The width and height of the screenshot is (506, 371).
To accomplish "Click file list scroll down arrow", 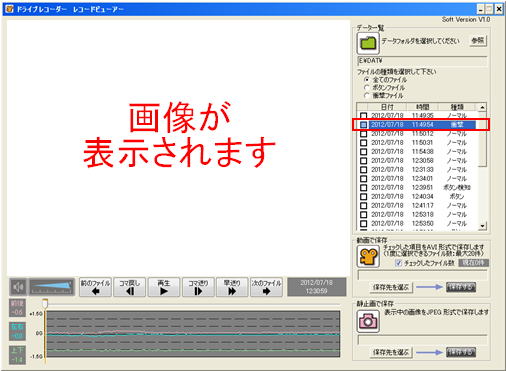I will (x=482, y=226).
